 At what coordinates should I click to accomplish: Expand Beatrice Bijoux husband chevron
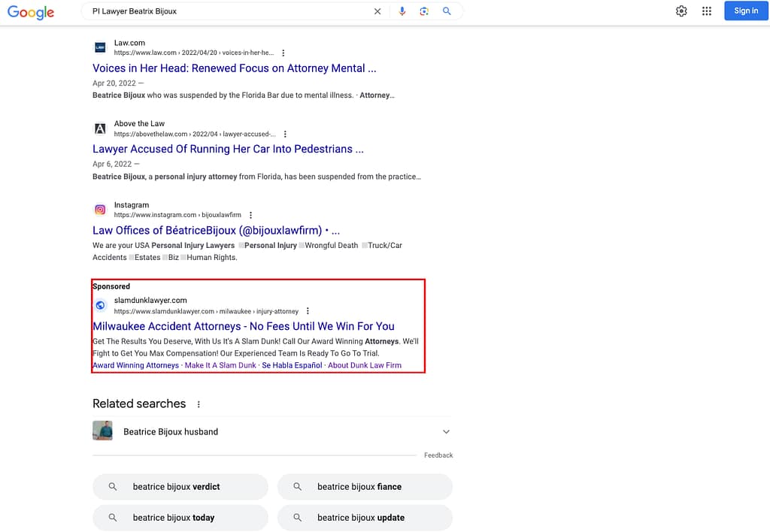(446, 432)
